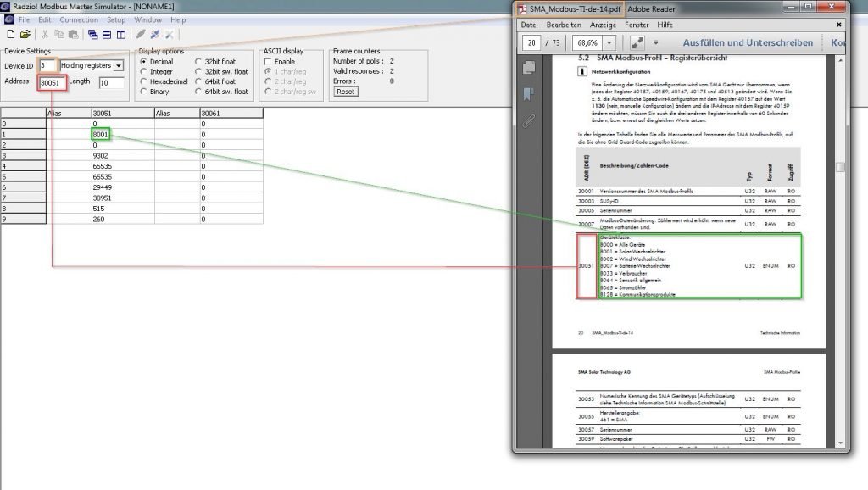The image size is (868, 490).
Task: Select register cell with value 515
Action: [123, 209]
